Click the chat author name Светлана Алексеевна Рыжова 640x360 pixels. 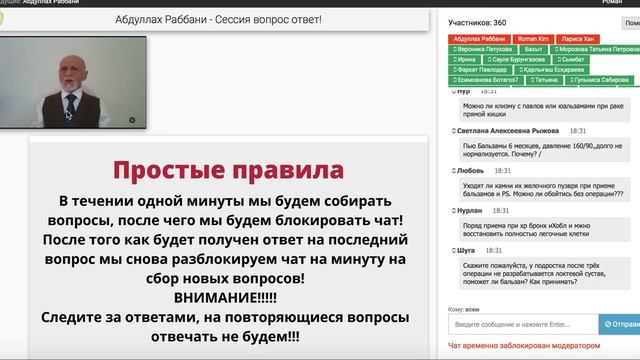point(508,131)
